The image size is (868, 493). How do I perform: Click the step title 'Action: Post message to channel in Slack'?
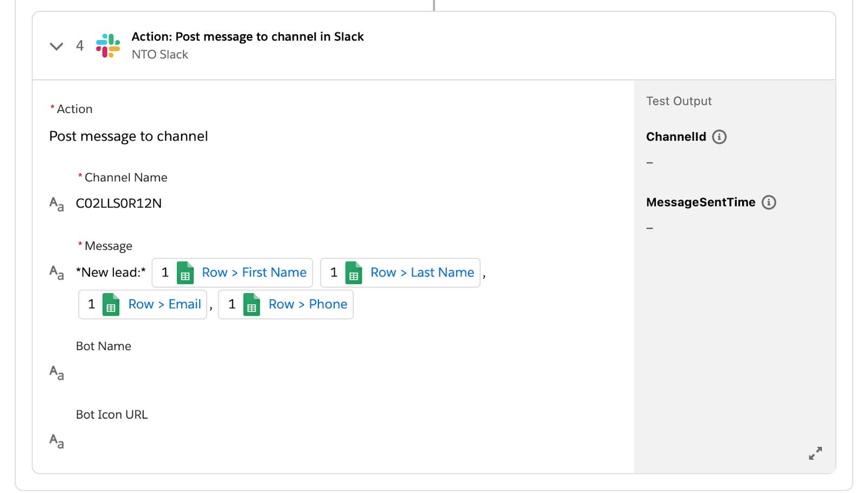[247, 36]
